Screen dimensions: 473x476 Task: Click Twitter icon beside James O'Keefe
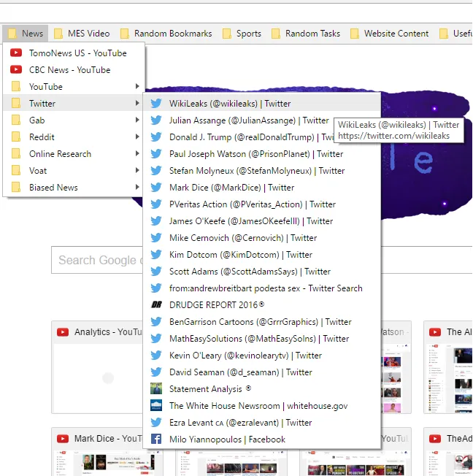(156, 221)
